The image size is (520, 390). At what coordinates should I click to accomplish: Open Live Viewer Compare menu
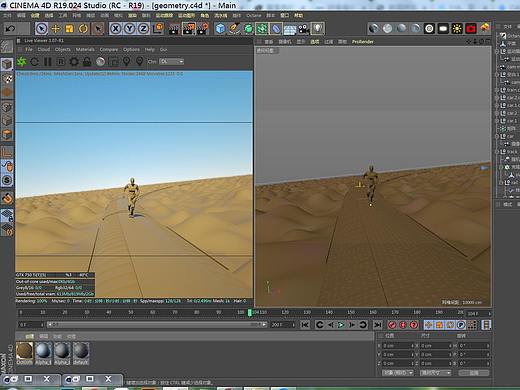(x=109, y=49)
